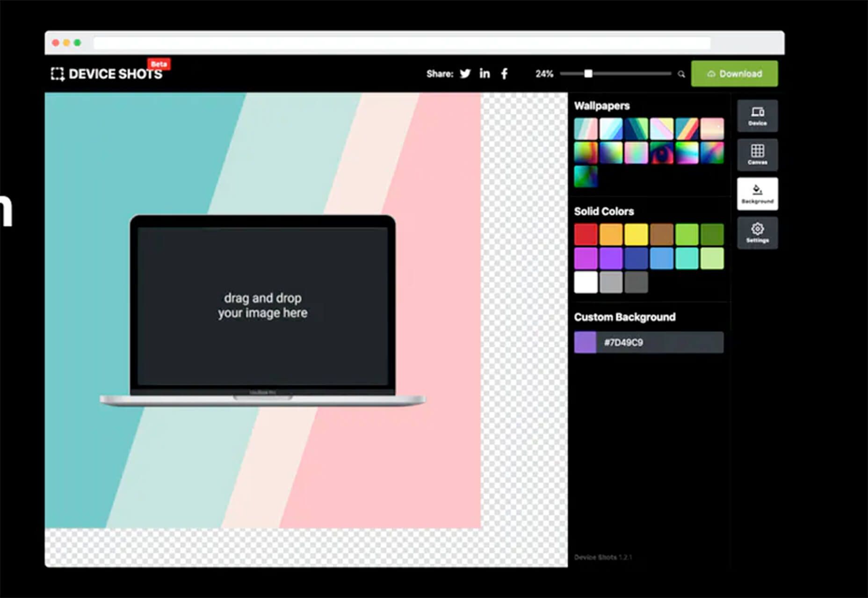
Task: Share on LinkedIn via the in icon
Action: [x=485, y=73]
